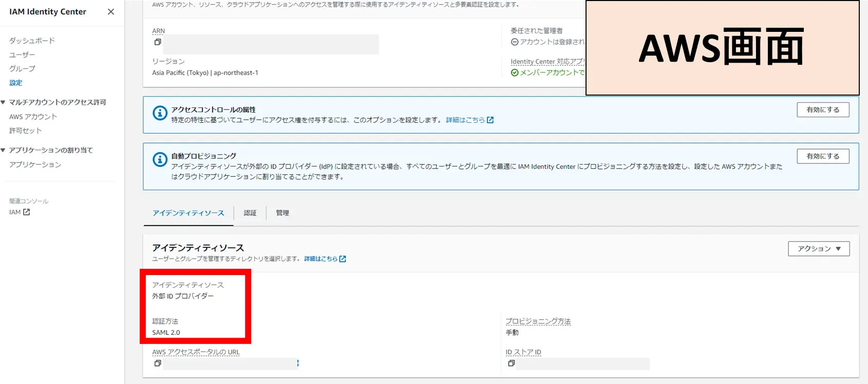Click the info icon beside アクセスコントロールの属性
Viewport: 868px width, 384px height.
click(x=160, y=113)
